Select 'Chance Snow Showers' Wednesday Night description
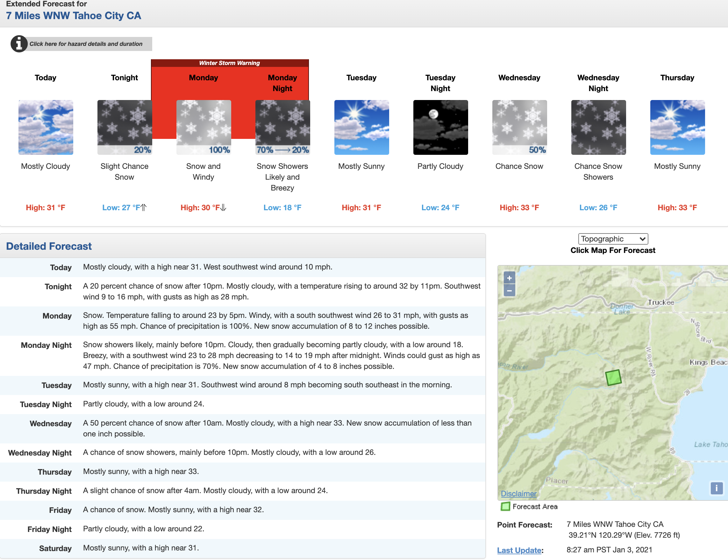 598,172
